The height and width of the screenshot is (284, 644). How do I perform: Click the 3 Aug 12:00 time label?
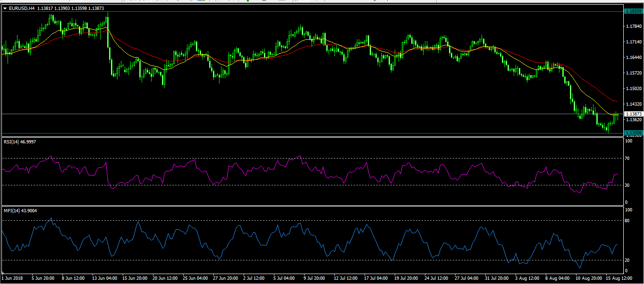(x=527, y=278)
